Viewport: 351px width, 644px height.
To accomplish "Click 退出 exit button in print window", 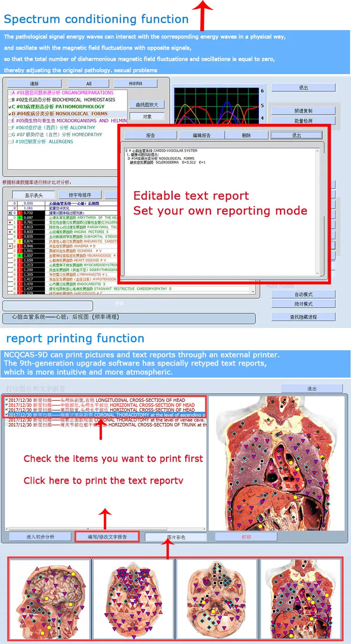I will [x=312, y=388].
